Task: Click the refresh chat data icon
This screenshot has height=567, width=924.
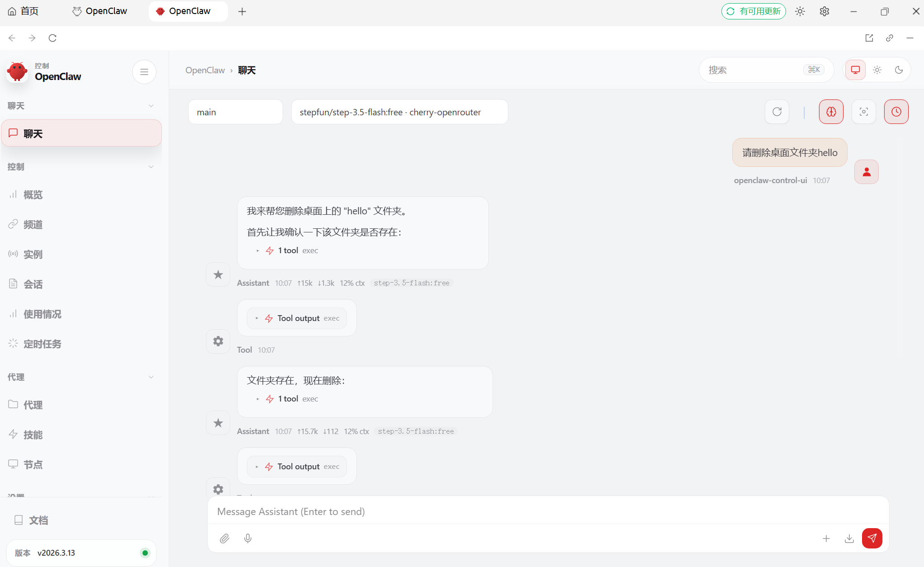Action: click(777, 112)
